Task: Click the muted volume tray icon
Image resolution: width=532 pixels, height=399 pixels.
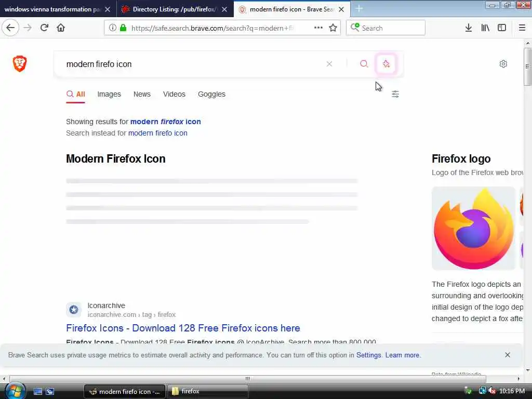Action: coord(492,391)
